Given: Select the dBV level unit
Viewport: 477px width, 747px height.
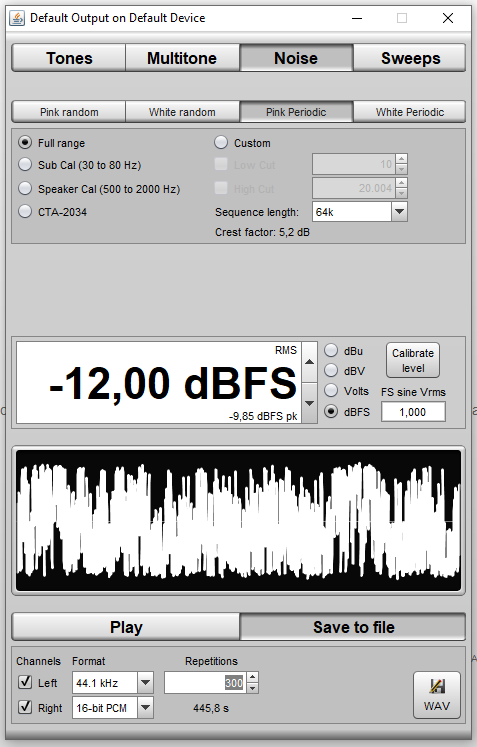Looking at the screenshot, I should pos(331,370).
